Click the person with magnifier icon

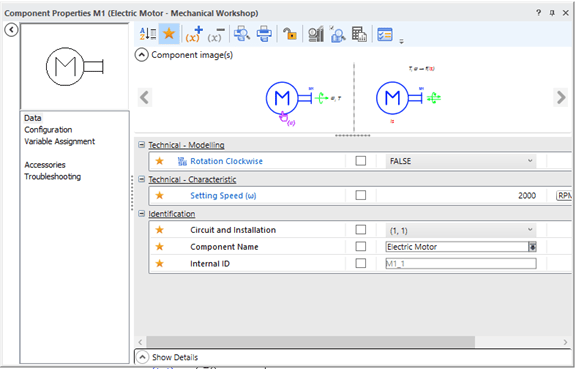pyautogui.click(x=337, y=34)
